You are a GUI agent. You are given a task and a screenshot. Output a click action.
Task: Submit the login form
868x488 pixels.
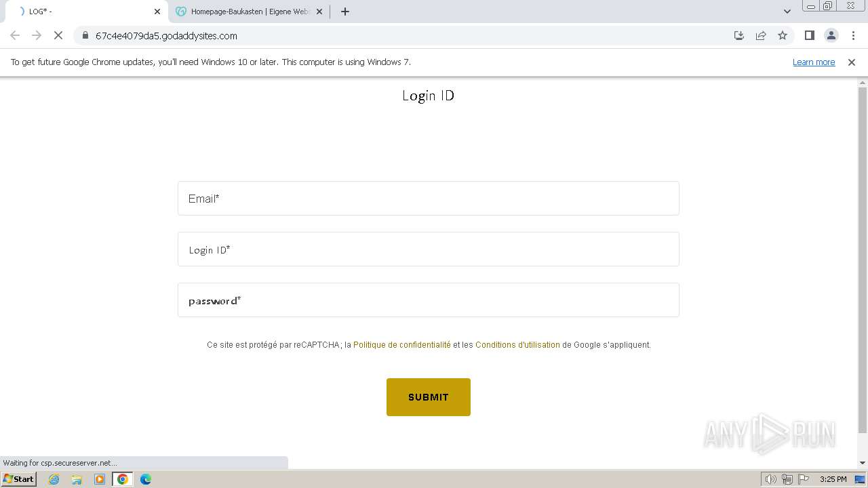[429, 397]
